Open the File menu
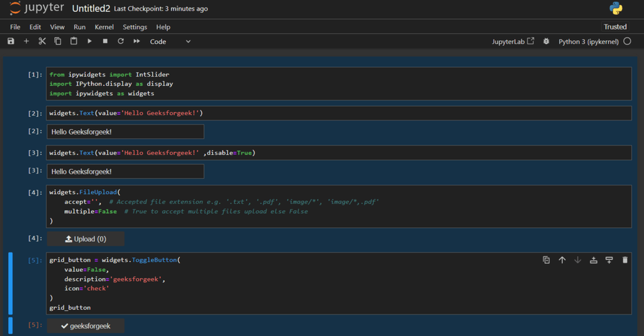The width and height of the screenshot is (644, 336). (x=15, y=27)
